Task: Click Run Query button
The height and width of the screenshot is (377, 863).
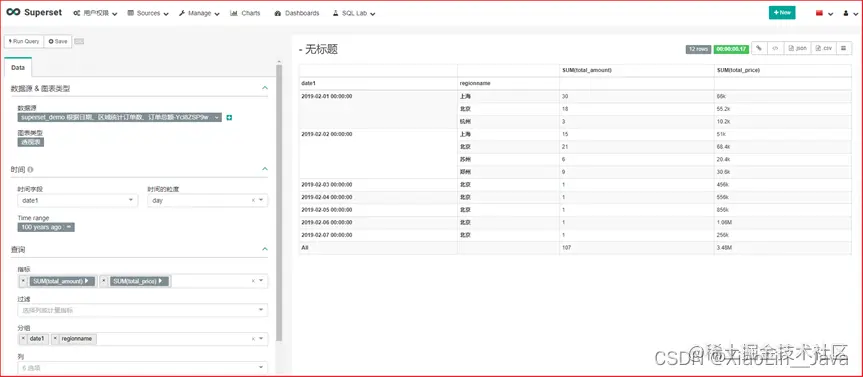Action: click(24, 41)
